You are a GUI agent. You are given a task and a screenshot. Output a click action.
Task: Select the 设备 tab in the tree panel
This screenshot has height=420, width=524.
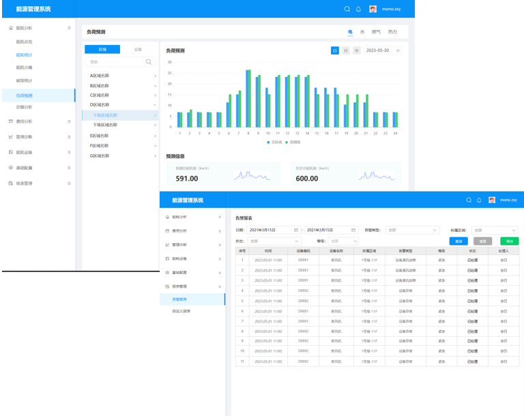(138, 49)
